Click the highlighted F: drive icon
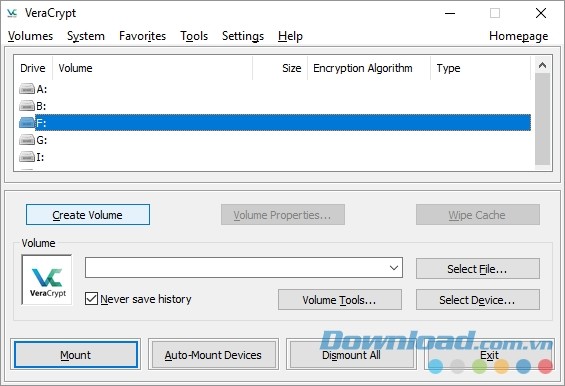Viewport: 565px width, 386px height. point(27,123)
